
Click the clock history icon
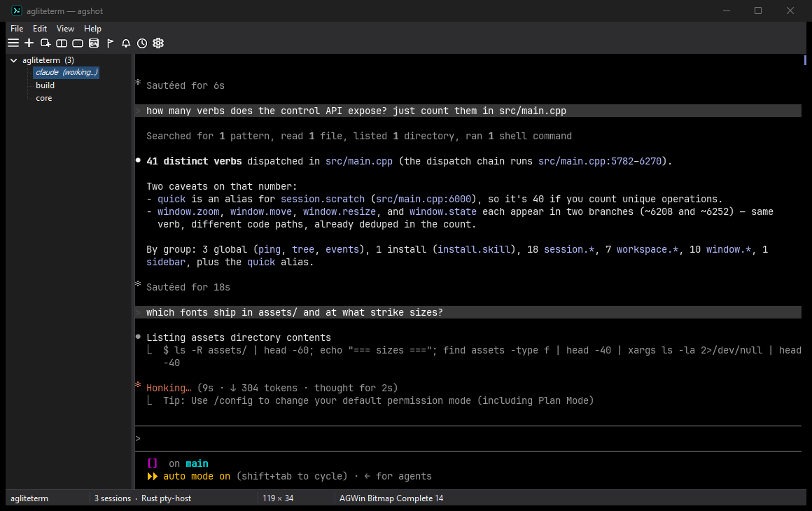142,43
